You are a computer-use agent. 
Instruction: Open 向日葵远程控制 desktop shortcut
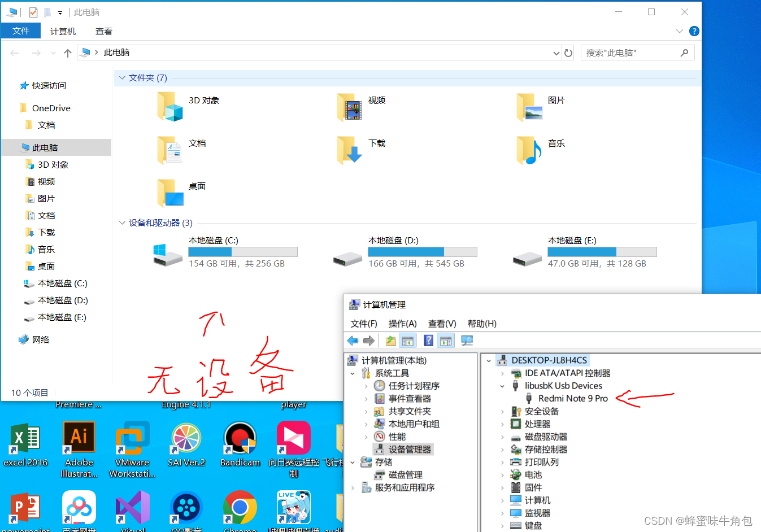click(294, 450)
